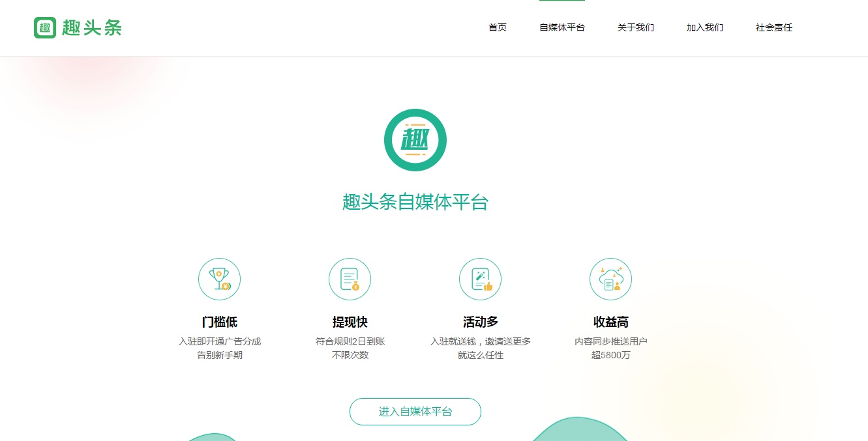
Task: Click the thumbs-up document icon above 活动多
Action: (480, 279)
